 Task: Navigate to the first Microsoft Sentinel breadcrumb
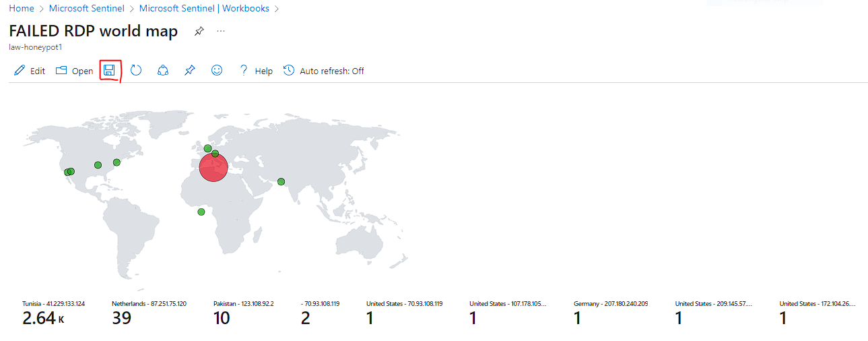point(87,9)
